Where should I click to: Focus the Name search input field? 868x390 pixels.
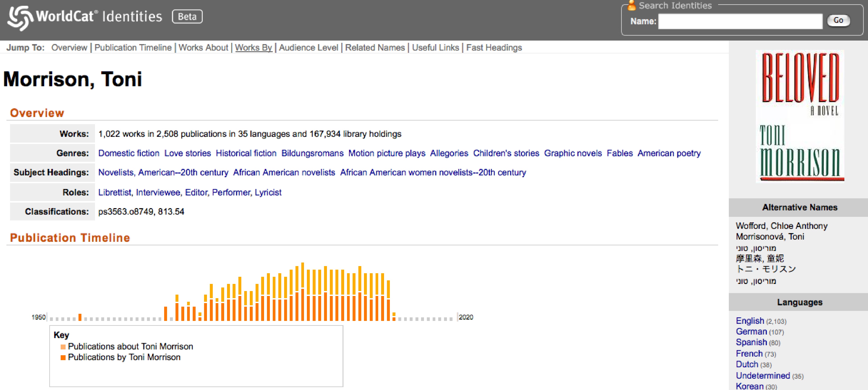(x=740, y=21)
